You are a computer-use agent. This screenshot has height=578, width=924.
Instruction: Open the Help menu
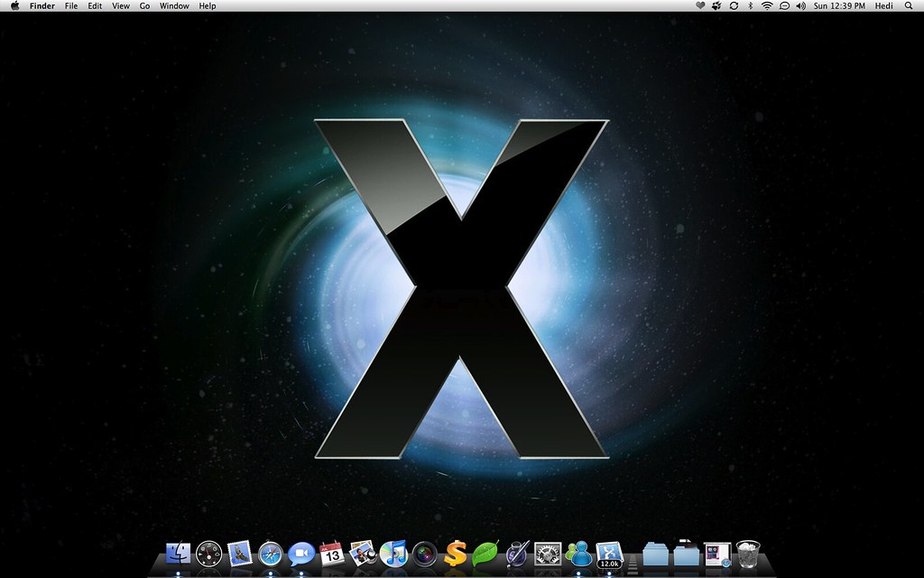(208, 6)
